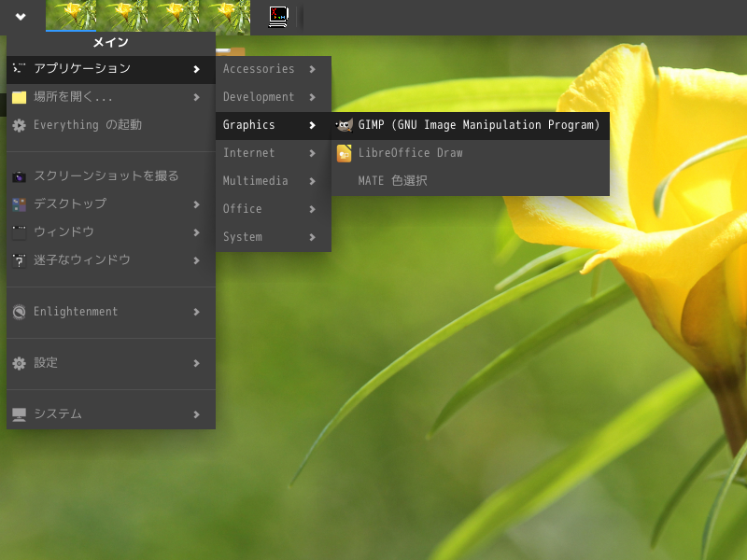Open the Multimedia category

(274, 181)
